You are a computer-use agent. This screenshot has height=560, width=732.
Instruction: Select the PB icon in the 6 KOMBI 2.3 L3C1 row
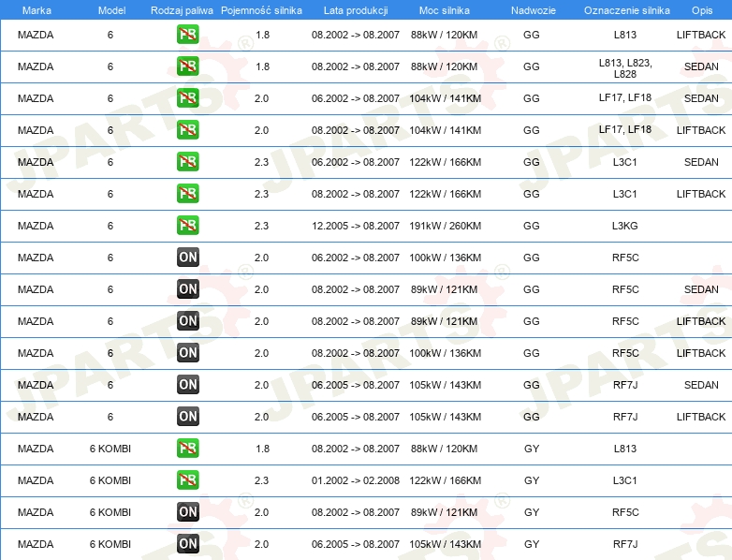tap(187, 479)
